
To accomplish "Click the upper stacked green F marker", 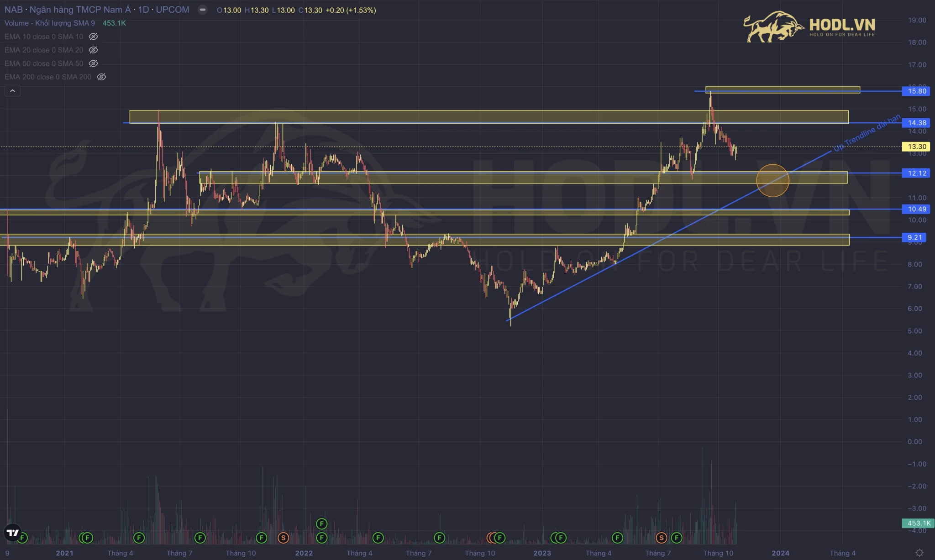I will 322,524.
